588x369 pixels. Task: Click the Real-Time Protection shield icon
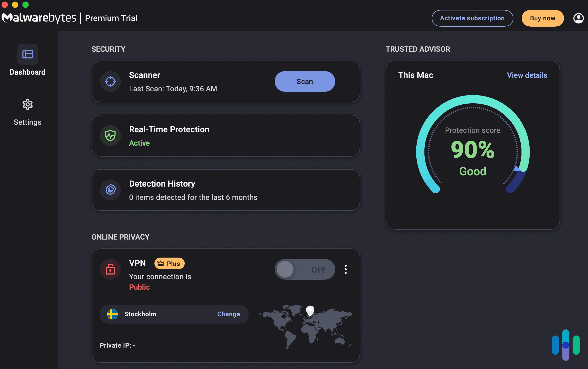click(x=110, y=135)
